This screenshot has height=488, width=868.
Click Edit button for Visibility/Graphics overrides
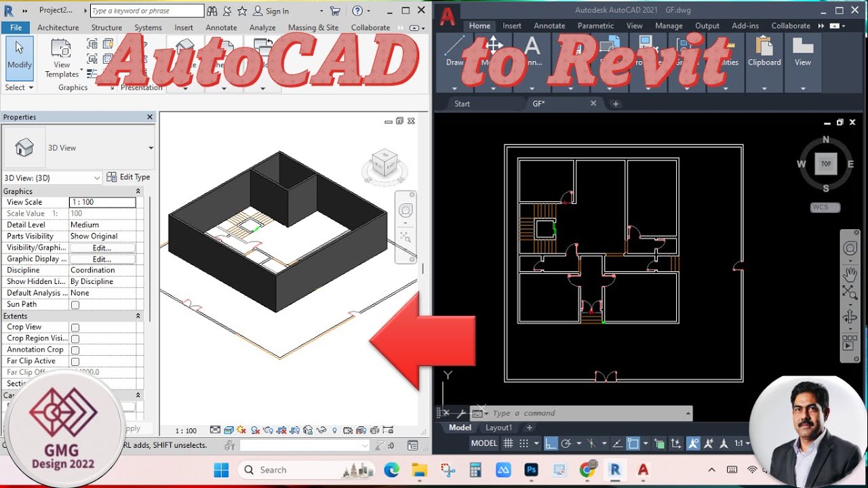point(102,248)
